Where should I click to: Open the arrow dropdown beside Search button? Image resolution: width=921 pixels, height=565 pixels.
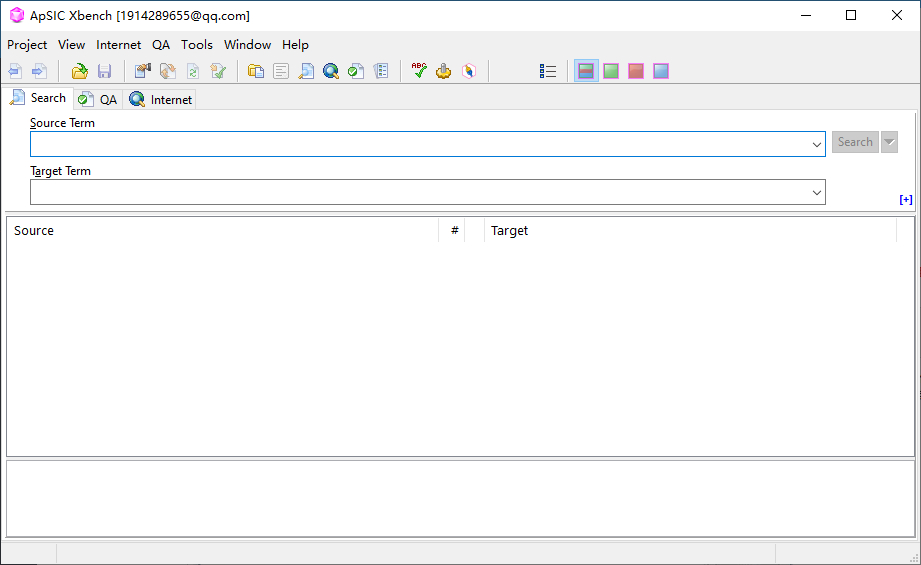pos(889,142)
